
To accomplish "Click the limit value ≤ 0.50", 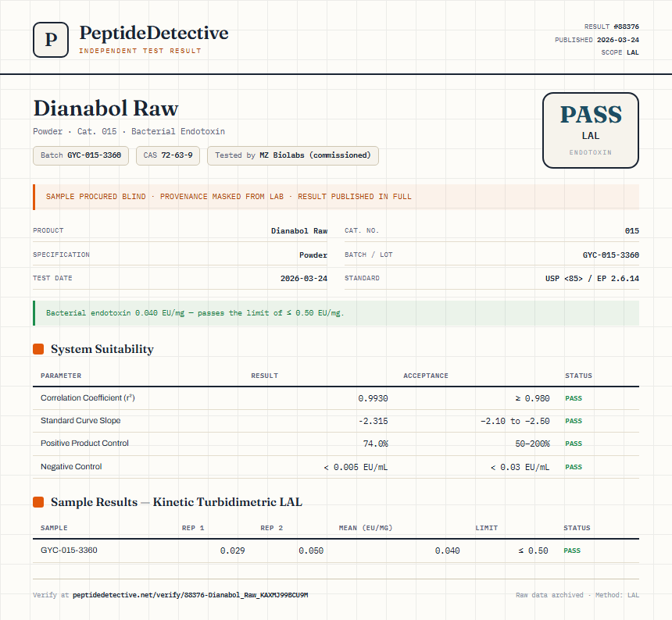I will [x=533, y=551].
